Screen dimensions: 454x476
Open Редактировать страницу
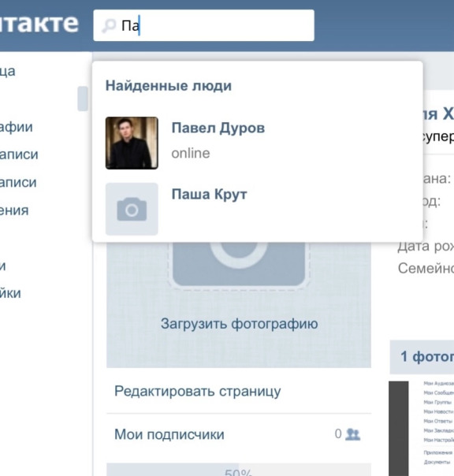click(x=198, y=392)
